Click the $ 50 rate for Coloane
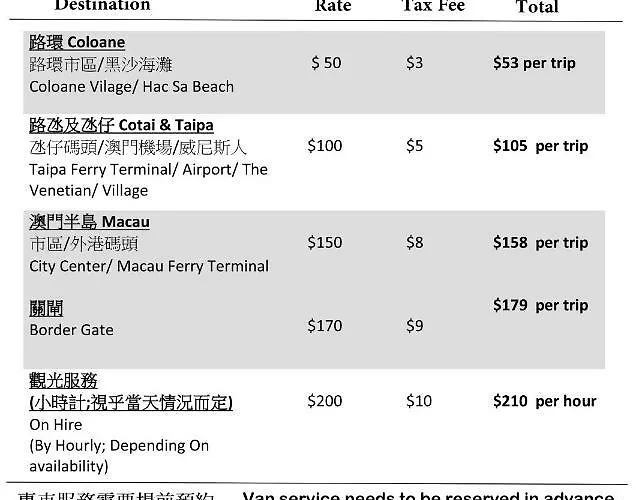The height and width of the screenshot is (500, 636). point(326,63)
